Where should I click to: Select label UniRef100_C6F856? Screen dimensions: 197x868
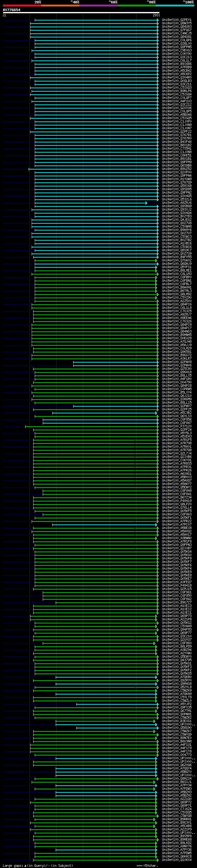176,420
